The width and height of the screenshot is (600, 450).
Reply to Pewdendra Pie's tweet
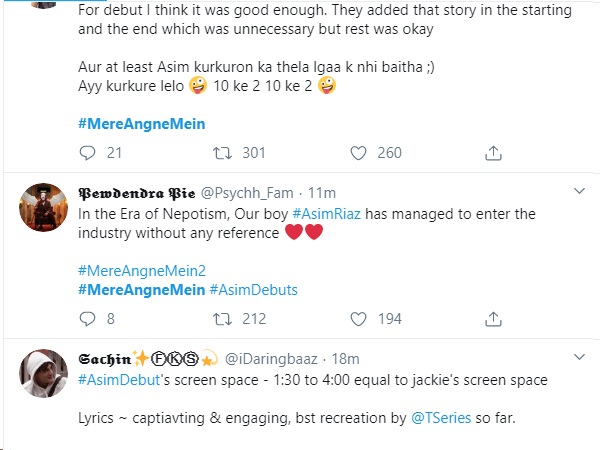click(x=87, y=319)
